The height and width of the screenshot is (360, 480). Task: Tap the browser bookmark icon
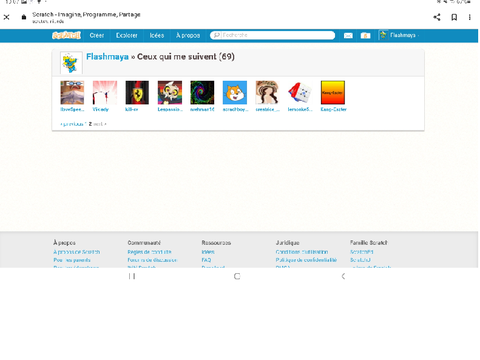pyautogui.click(x=454, y=17)
